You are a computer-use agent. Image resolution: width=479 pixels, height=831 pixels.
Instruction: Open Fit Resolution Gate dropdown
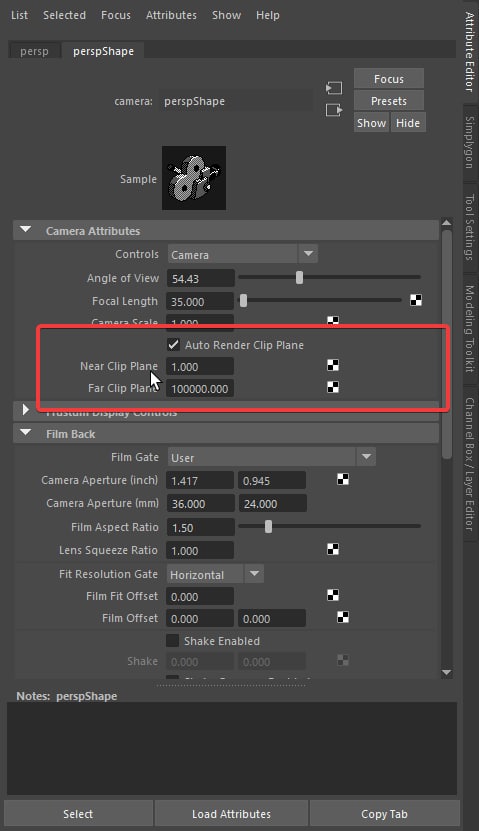(216, 574)
